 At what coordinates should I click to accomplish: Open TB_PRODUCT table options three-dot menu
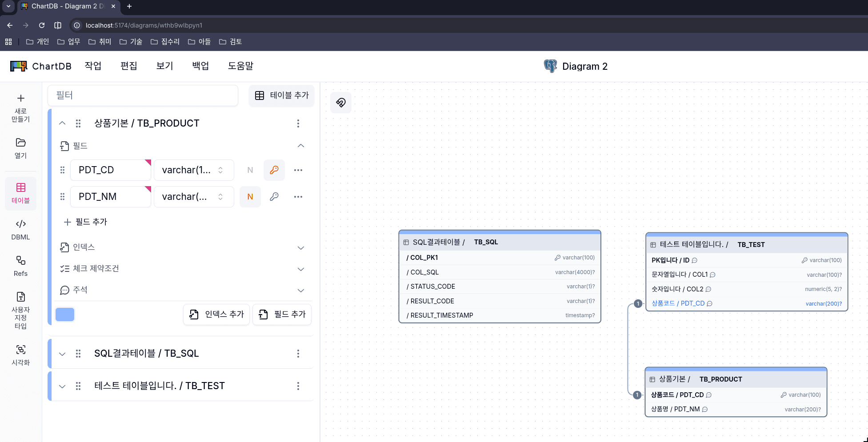pos(298,123)
